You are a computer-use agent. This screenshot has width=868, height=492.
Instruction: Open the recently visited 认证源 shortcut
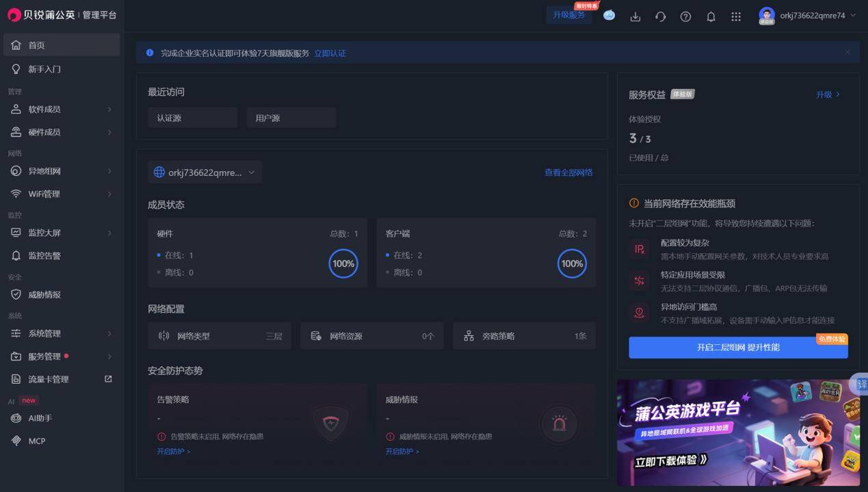coord(193,118)
